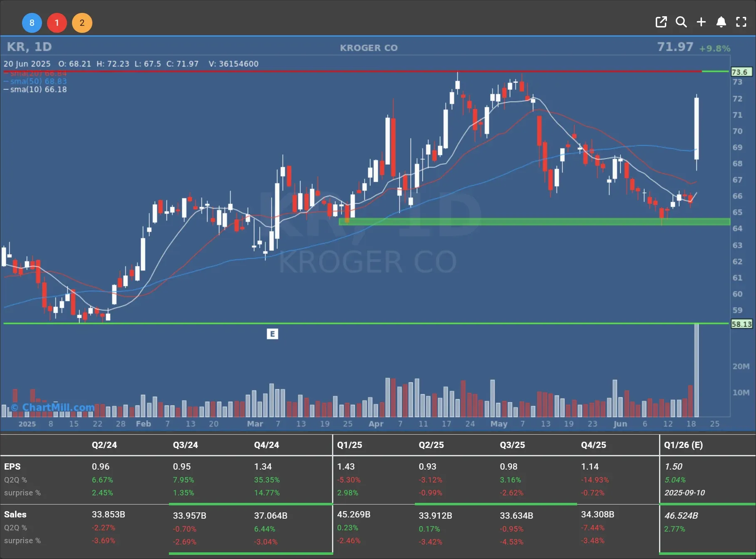The image size is (756, 559).
Task: Click the tall latest volume bar
Action: [697, 370]
